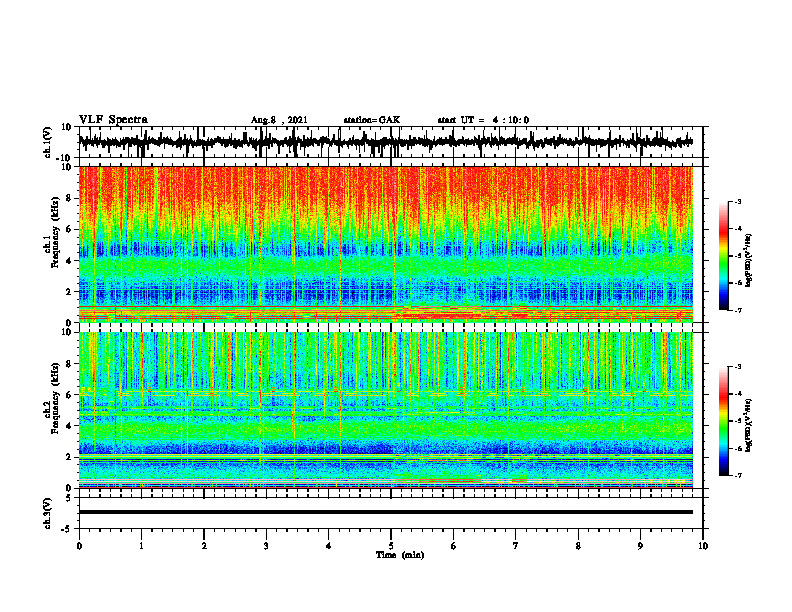Click time-axis tick label 8

pyautogui.click(x=578, y=546)
